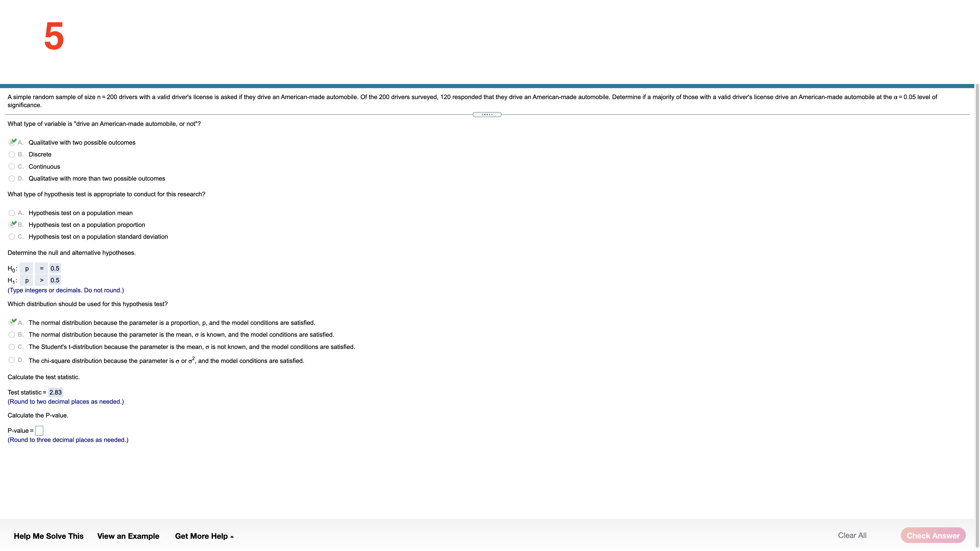Expand the Get More Help menu

coord(204,536)
